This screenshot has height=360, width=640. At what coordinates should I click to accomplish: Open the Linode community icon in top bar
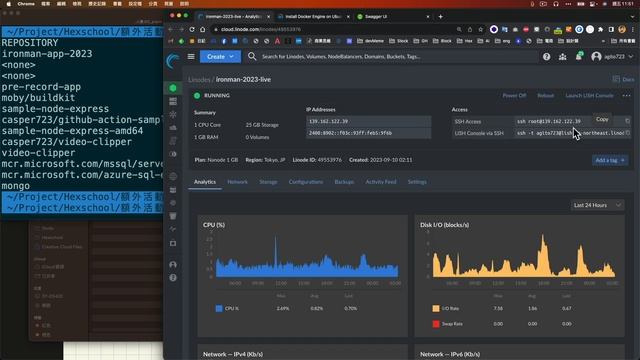562,57
